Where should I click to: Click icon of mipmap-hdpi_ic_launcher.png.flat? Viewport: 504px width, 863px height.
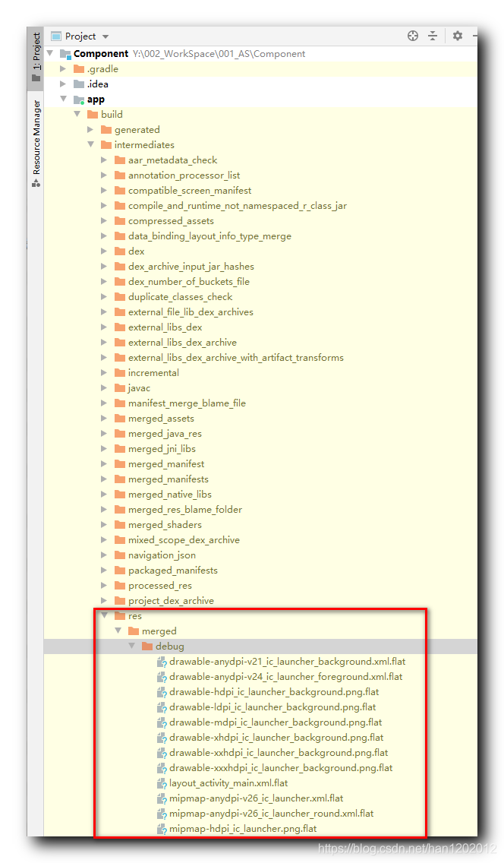tap(162, 829)
